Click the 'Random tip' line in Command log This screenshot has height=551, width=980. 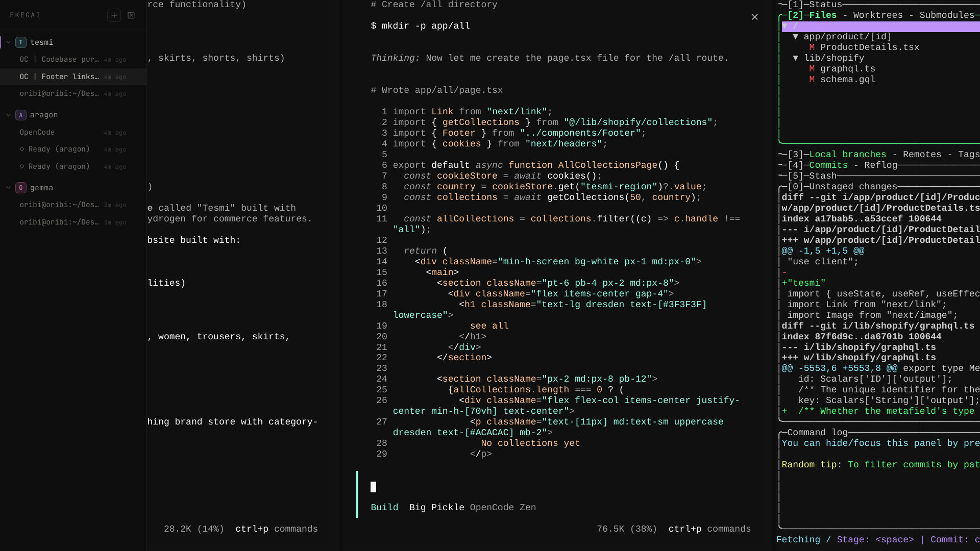(880, 465)
